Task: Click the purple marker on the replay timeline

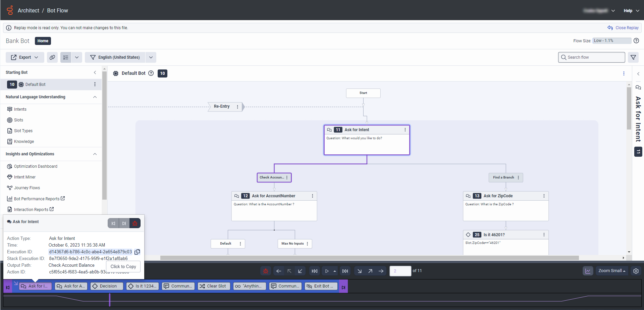Action: (110, 300)
